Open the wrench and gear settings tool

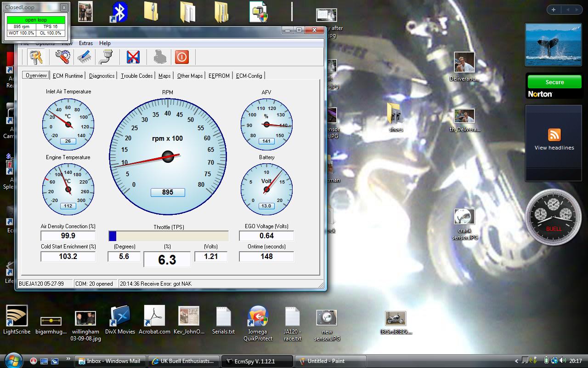pos(62,57)
